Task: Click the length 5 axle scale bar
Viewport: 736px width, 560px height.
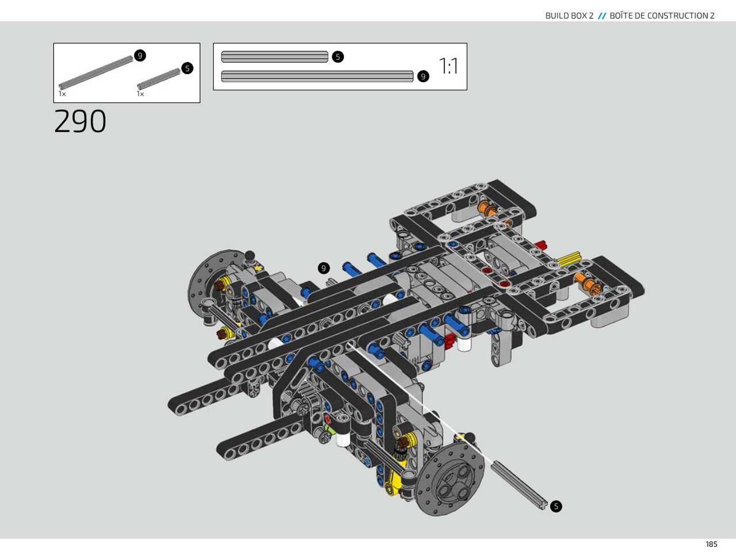Action: tap(275, 57)
